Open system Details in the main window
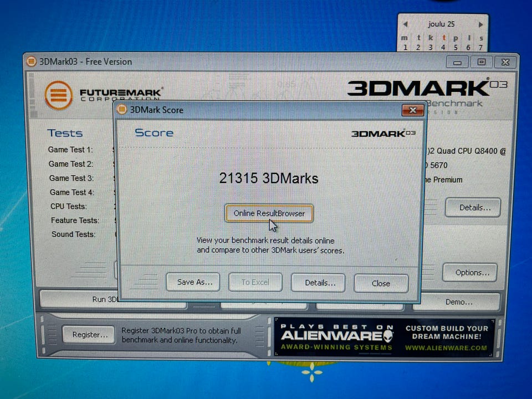 [473, 208]
